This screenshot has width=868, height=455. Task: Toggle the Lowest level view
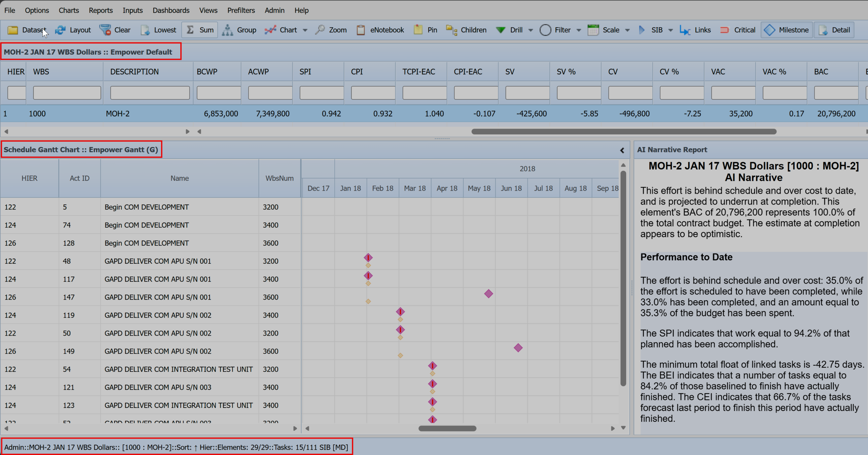click(x=158, y=30)
